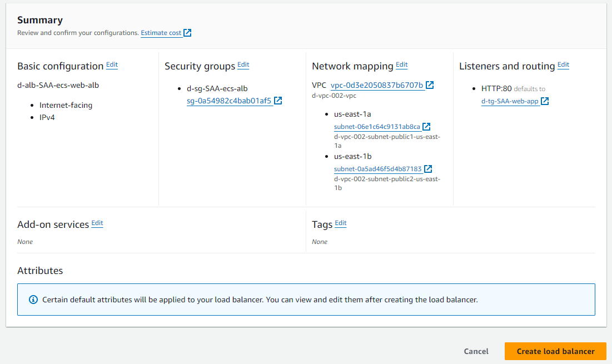Click the info icon in Attributes notice
The height and width of the screenshot is (364, 612).
tap(33, 300)
